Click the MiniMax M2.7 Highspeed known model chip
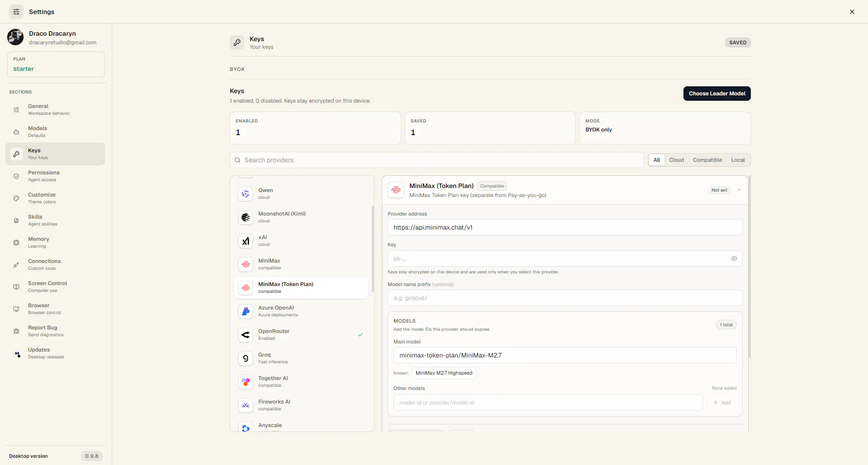The height and width of the screenshot is (465, 868). tap(444, 373)
